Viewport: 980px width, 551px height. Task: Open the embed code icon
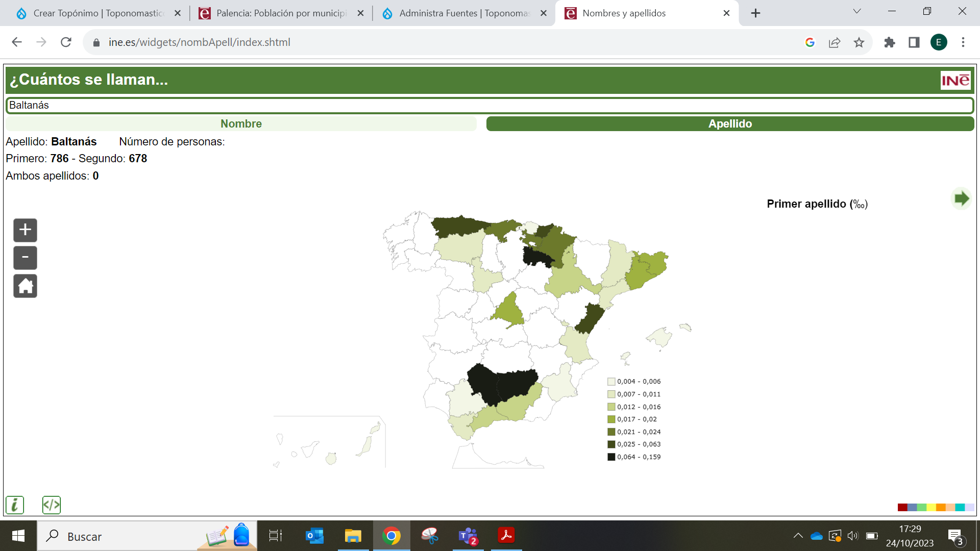pos(52,505)
